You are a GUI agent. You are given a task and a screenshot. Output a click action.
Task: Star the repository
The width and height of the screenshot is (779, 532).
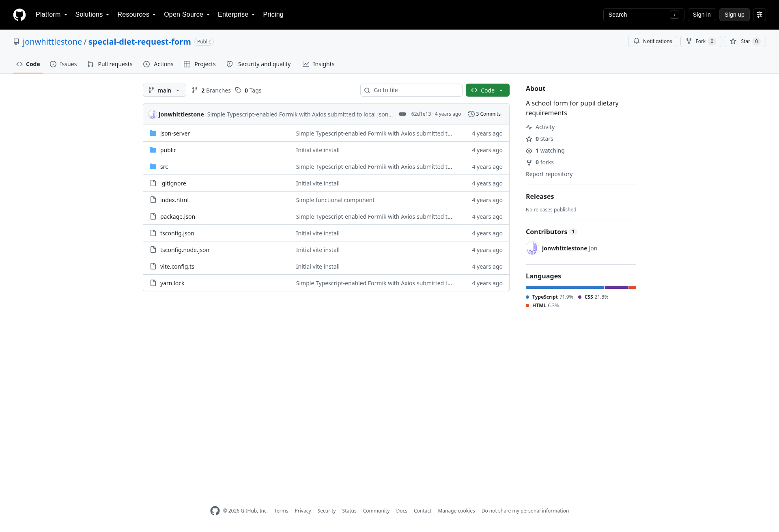click(x=745, y=41)
